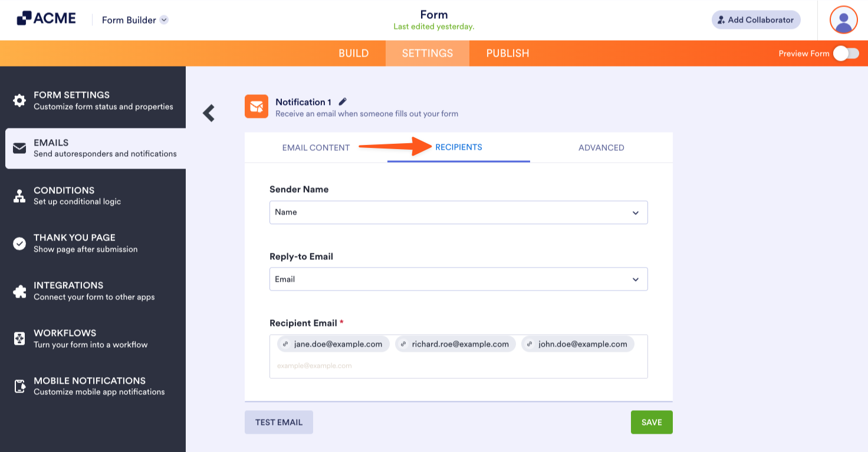Screen dimensions: 868x452
Task: Click the Add Collaborator button
Action: [x=755, y=19]
